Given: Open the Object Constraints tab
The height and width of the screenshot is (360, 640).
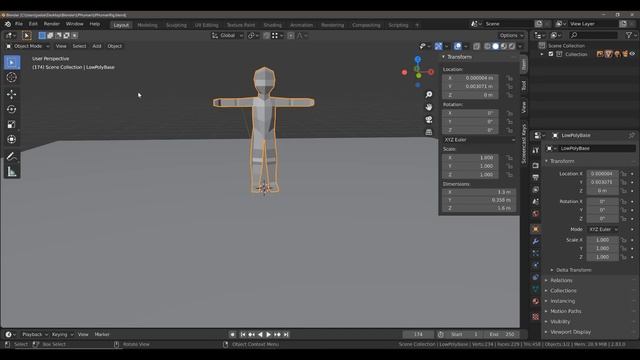Looking at the screenshot, I should [536, 277].
